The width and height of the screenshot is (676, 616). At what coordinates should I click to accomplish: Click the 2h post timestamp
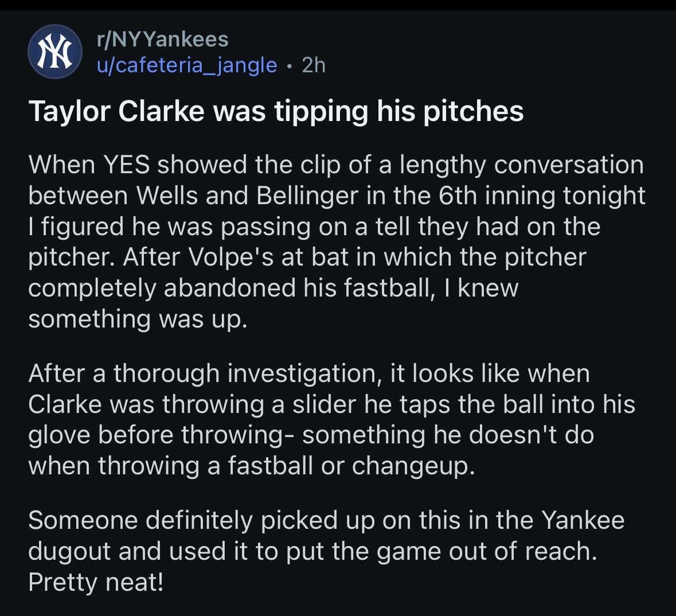pos(314,65)
